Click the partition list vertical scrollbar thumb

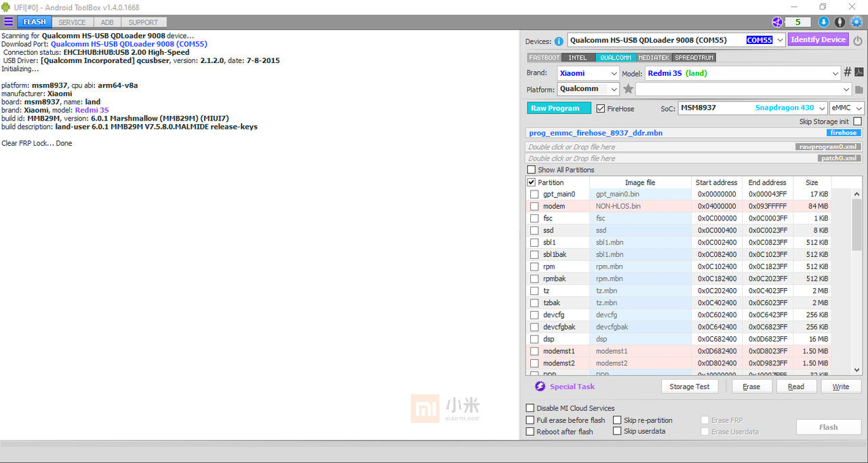click(x=856, y=225)
